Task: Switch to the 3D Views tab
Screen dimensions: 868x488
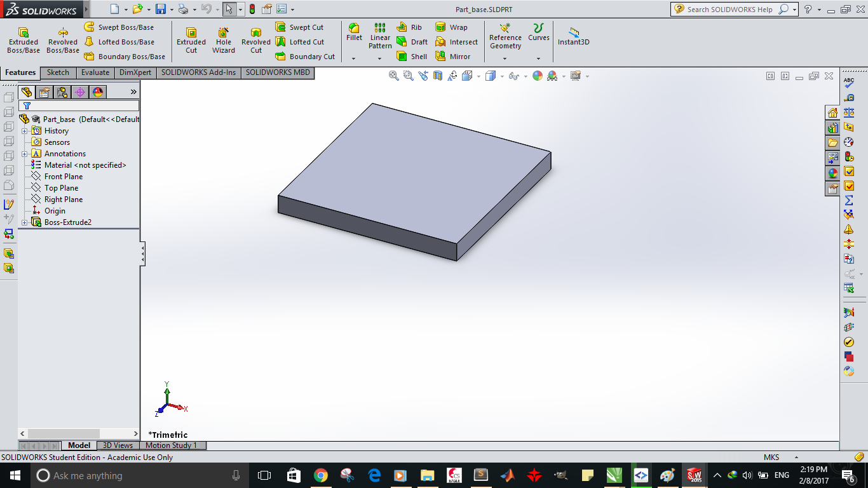Action: click(118, 445)
